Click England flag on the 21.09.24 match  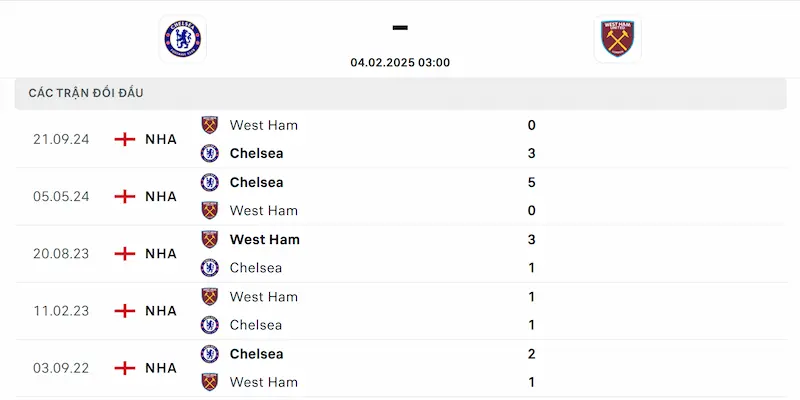(125, 139)
